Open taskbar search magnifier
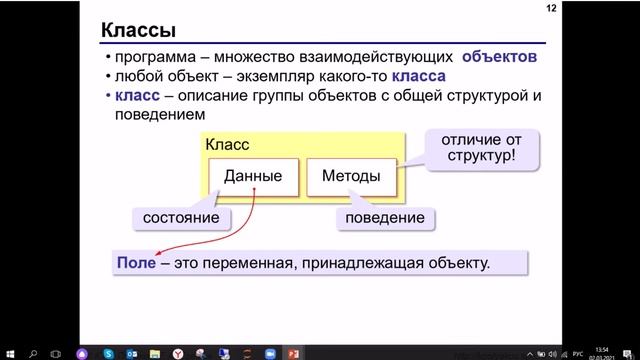The height and width of the screenshot is (360, 640). (33, 354)
